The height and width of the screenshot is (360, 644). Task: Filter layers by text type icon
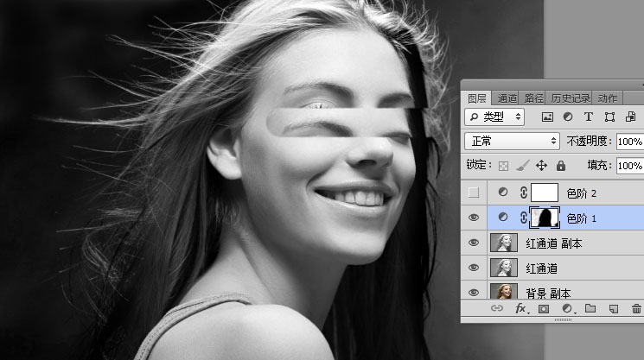589,117
